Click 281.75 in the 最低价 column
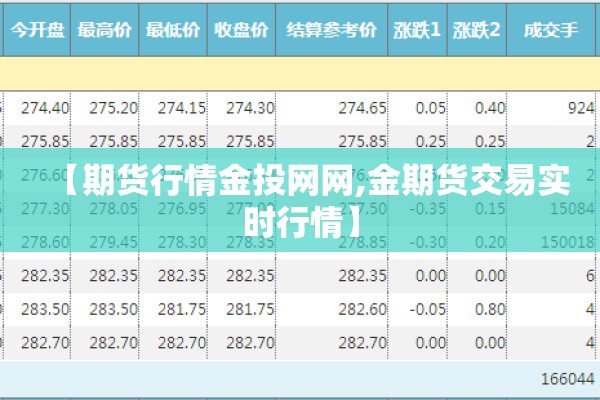 coord(182,309)
